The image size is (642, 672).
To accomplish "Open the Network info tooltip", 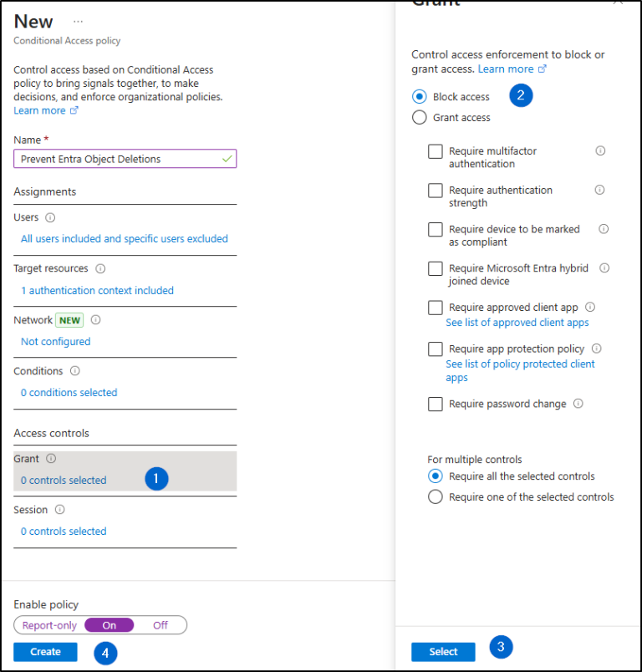I will (95, 319).
